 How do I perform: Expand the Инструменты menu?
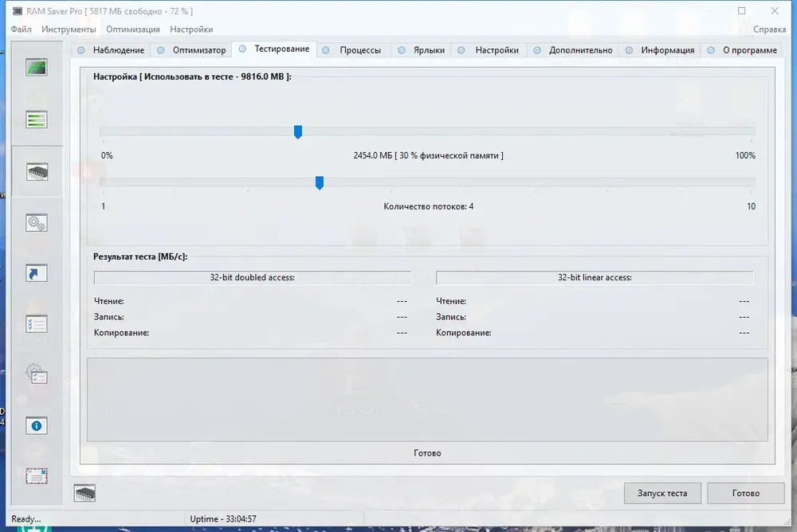69,29
